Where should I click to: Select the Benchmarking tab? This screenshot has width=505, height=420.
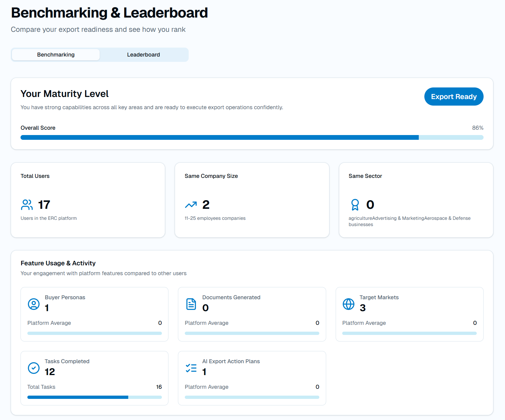[x=56, y=55]
